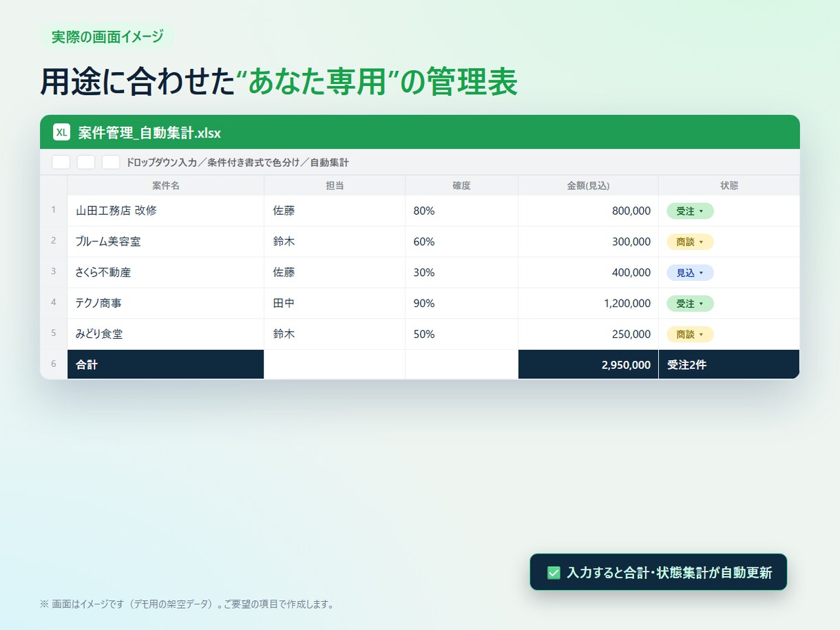Click the 受注2件 summary cell
Viewport: 840px width, 630px height.
(729, 364)
